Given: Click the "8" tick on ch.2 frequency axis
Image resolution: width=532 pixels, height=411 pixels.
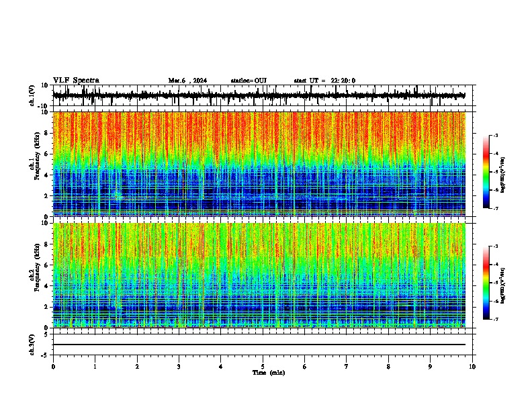Looking at the screenshot, I should pos(46,244).
